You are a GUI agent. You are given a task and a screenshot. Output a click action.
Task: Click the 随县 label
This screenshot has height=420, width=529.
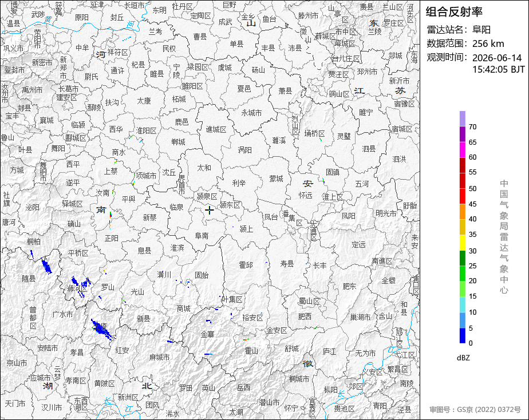[x=29, y=279]
